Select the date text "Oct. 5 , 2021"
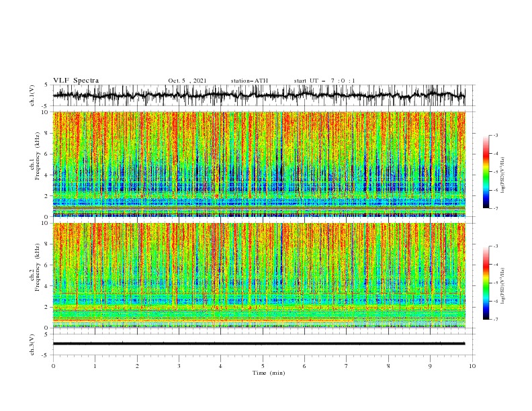The width and height of the screenshot is (532, 411). click(187, 81)
